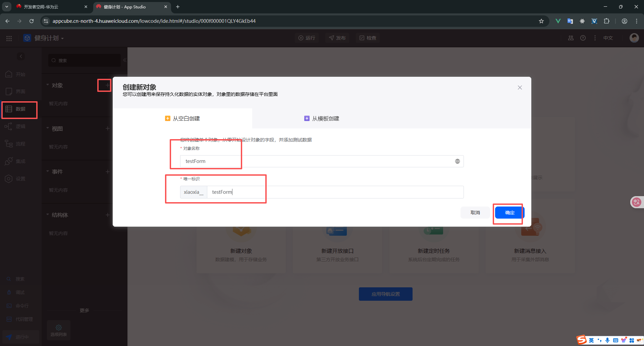Collapse the 视图 tree section
Screen dimensions: 644x346
tap(48, 128)
